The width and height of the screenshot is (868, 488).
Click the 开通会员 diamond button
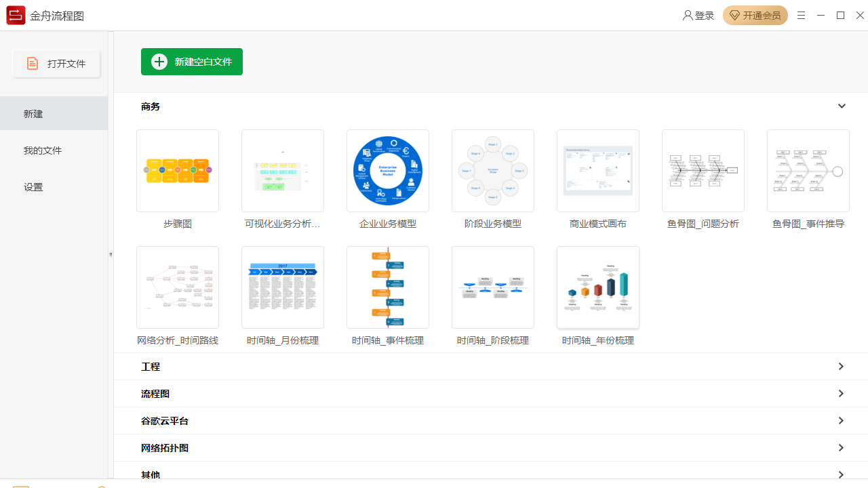click(x=755, y=16)
